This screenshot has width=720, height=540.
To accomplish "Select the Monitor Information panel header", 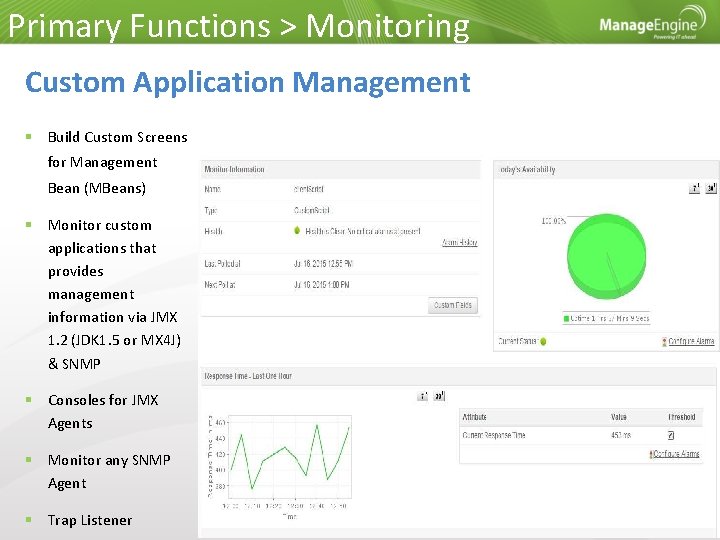I will tap(341, 169).
